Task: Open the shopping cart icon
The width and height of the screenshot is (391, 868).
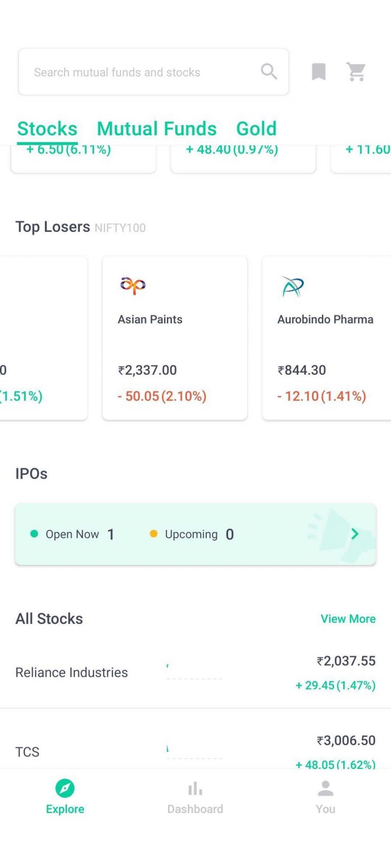Action: [x=356, y=72]
